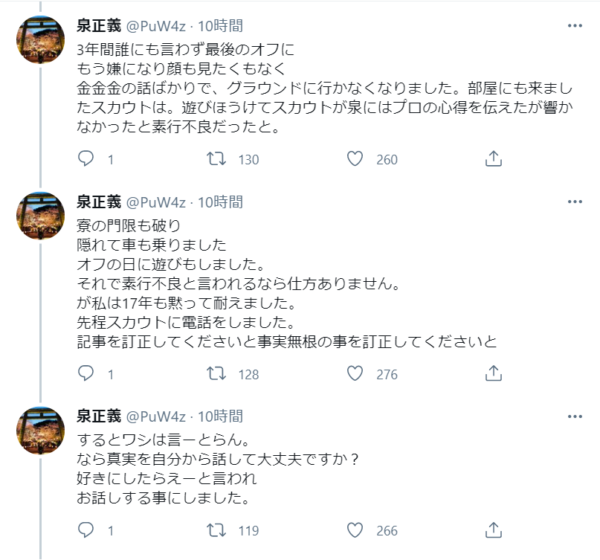Screen dimensions: 600x560
Task: Share the second tweet about 寮の門限
Action: click(492, 374)
